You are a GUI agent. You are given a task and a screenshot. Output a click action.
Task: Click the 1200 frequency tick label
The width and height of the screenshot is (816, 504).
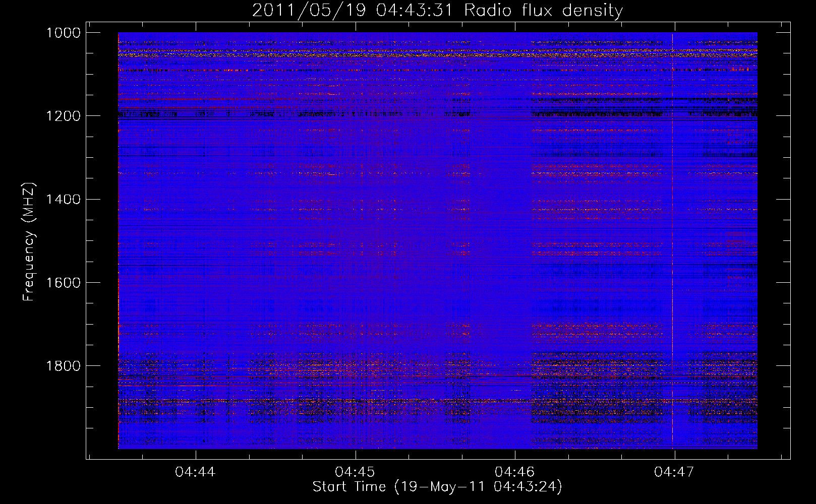pyautogui.click(x=64, y=116)
